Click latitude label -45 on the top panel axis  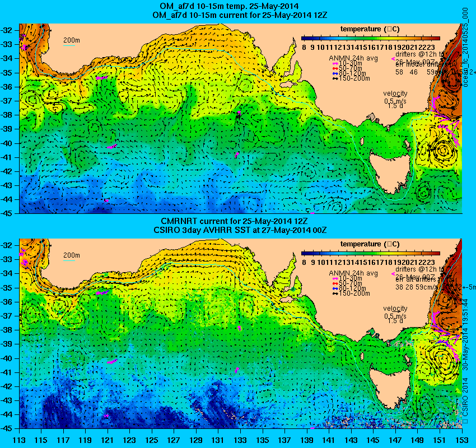(6, 213)
